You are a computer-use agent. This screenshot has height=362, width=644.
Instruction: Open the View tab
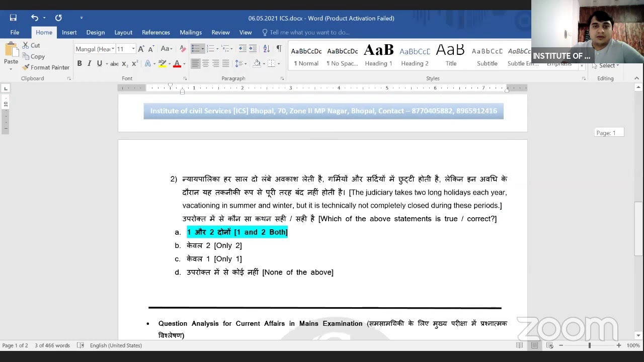pyautogui.click(x=246, y=32)
